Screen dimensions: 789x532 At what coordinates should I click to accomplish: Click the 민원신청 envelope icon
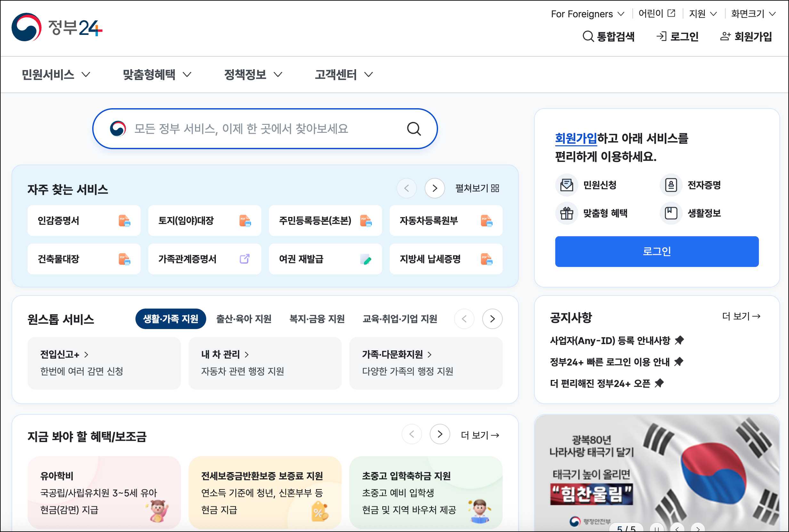click(566, 185)
